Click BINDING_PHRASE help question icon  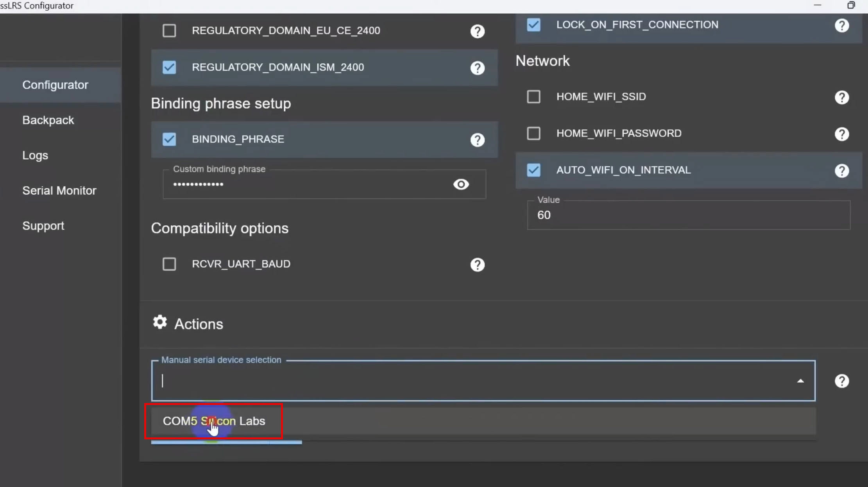tap(477, 140)
